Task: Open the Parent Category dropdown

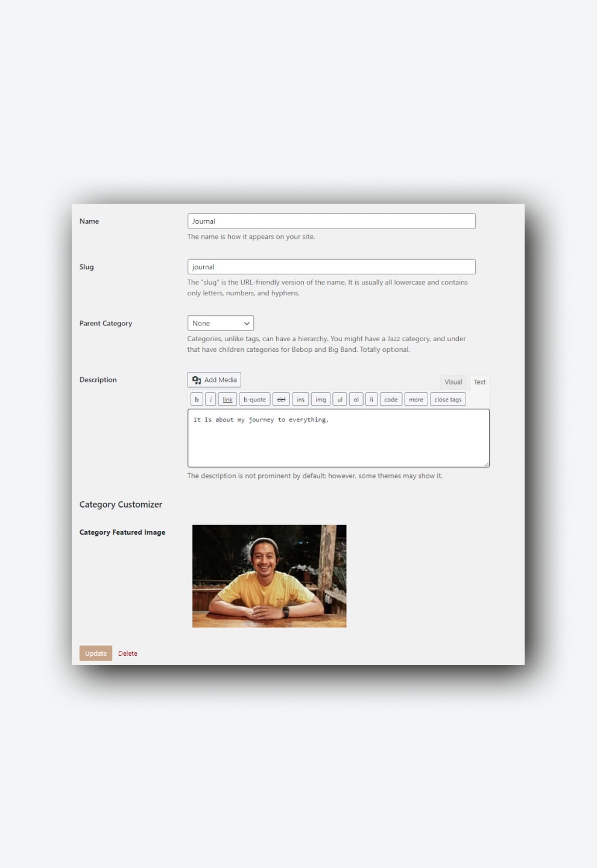Action: [221, 324]
